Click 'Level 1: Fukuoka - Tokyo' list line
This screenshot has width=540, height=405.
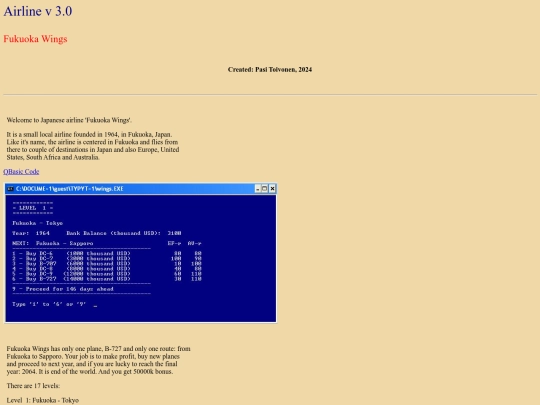[43, 400]
